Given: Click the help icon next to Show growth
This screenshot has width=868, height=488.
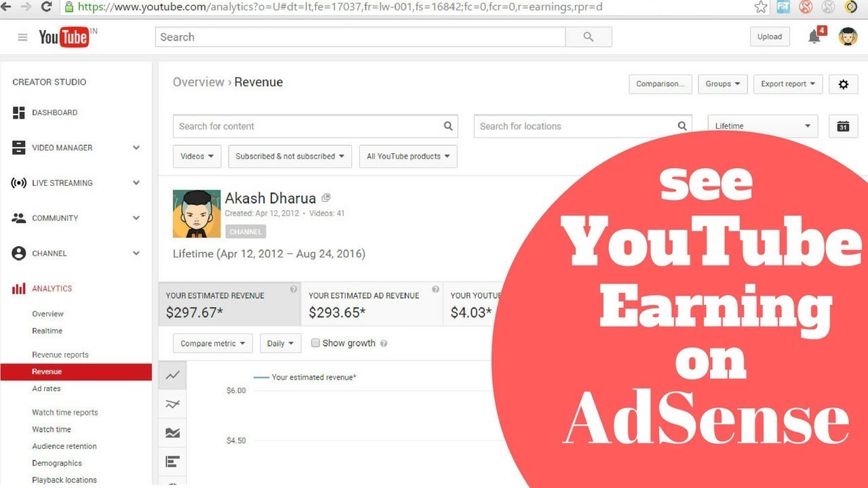Looking at the screenshot, I should [x=384, y=344].
